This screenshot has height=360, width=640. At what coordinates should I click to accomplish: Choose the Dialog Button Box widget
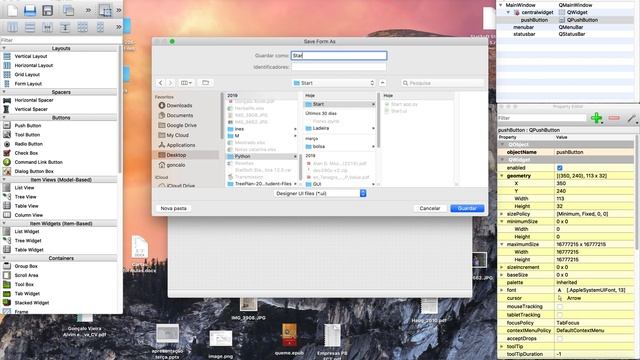pos(34,171)
